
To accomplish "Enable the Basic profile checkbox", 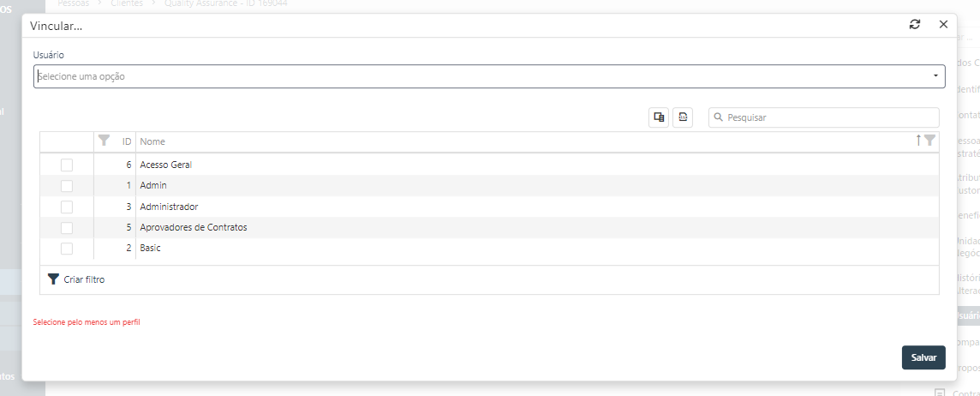I will 67,249.
